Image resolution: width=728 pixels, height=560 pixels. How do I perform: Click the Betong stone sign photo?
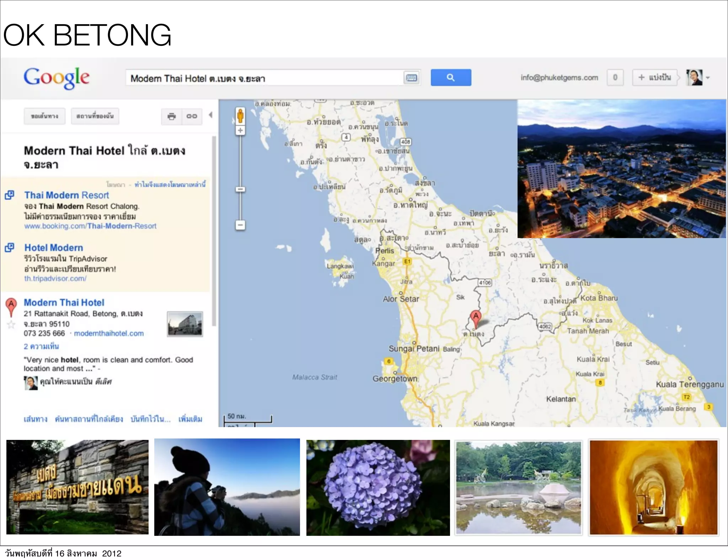pyautogui.click(x=77, y=487)
